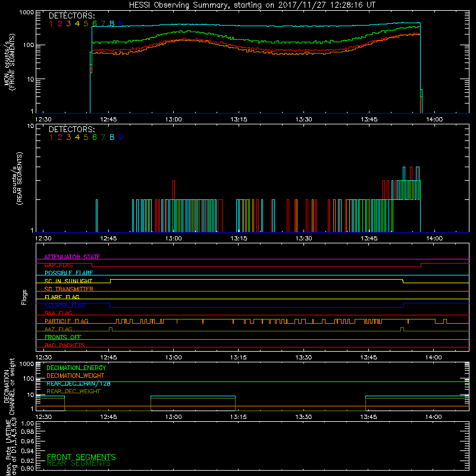Click the FRONT SEGMENTS livetime legend
Viewport: 476px width, 476px height.
(82, 457)
